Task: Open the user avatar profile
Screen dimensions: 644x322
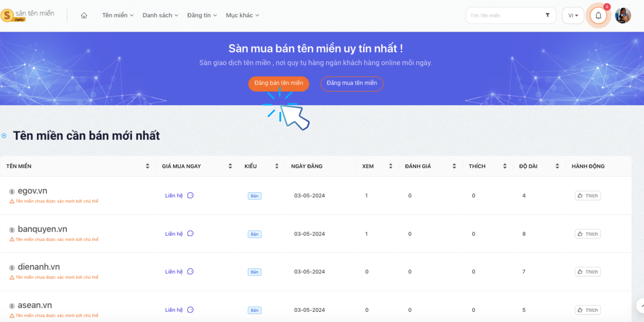Action: [x=623, y=15]
